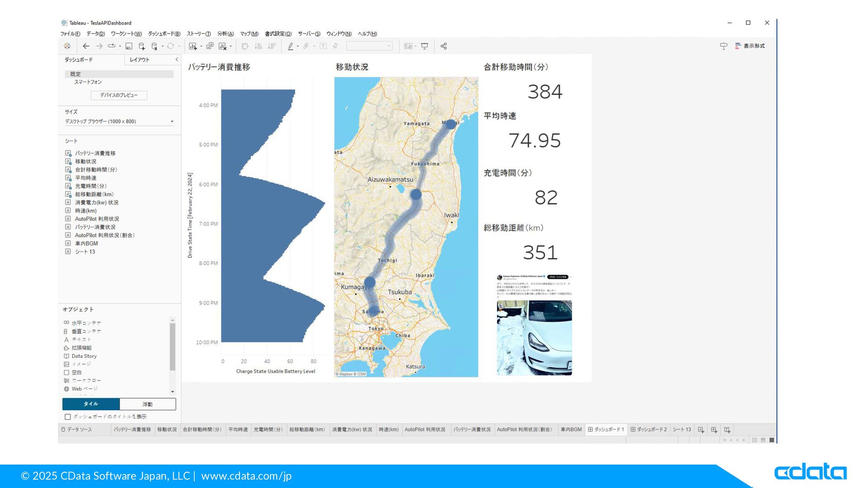Image resolution: width=868 pixels, height=488 pixels.
Task: Switch to the ダッシュボード 2 tab
Action: point(649,430)
